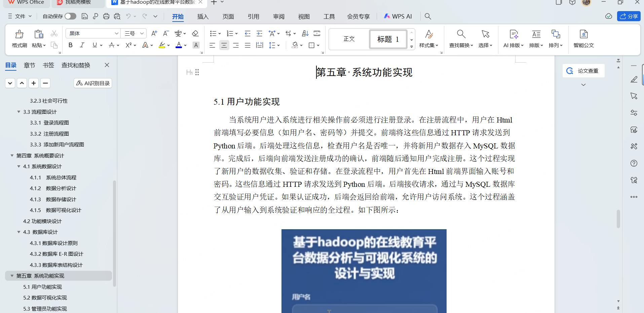Image resolution: width=644 pixels, height=313 pixels.
Task: Click the AI识别目录 button
Action: click(x=92, y=83)
